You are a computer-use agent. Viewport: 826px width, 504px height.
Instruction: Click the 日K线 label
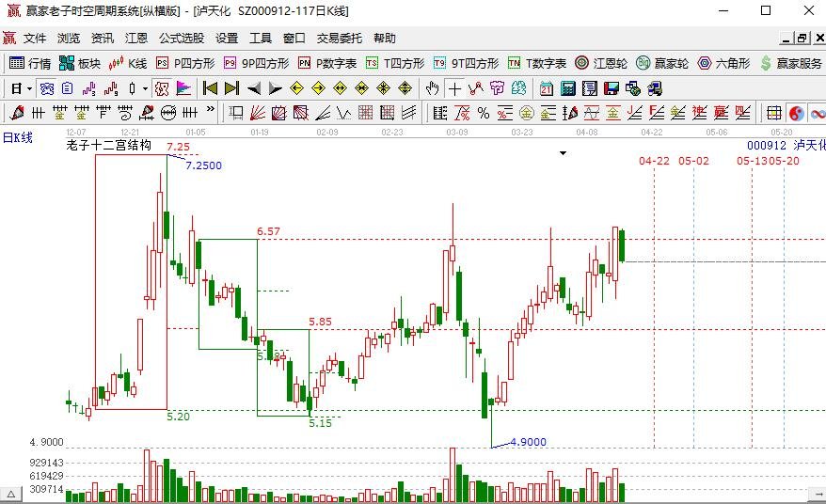tap(17, 138)
